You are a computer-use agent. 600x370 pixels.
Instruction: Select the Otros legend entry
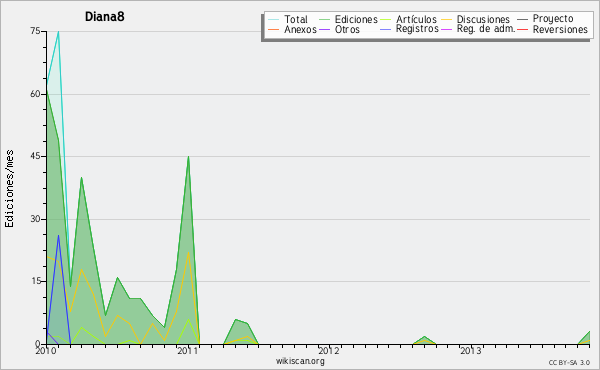pyautogui.click(x=347, y=29)
